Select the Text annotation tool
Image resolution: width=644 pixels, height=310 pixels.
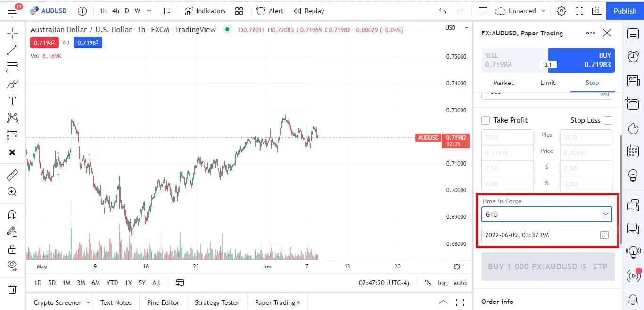click(x=12, y=101)
